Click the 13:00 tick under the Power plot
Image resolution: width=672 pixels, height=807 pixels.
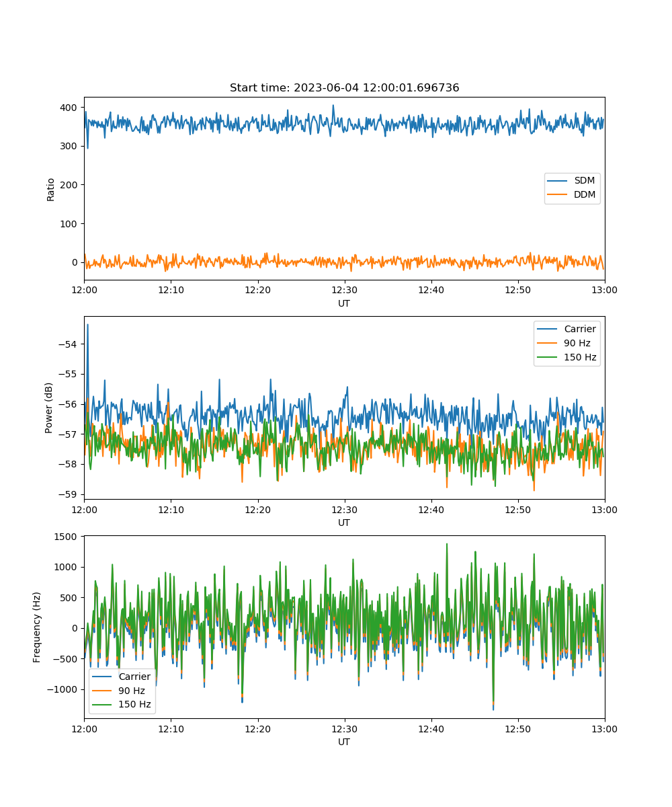coord(604,509)
